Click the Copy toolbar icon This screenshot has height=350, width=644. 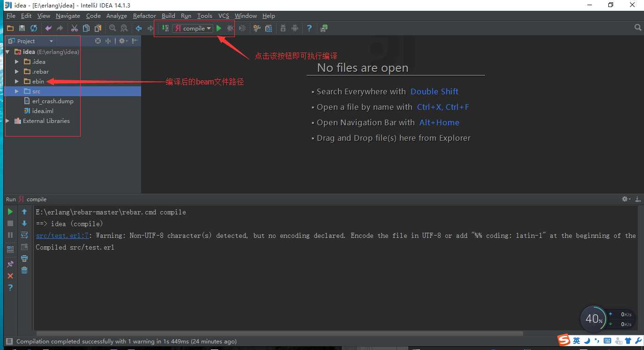coord(86,28)
